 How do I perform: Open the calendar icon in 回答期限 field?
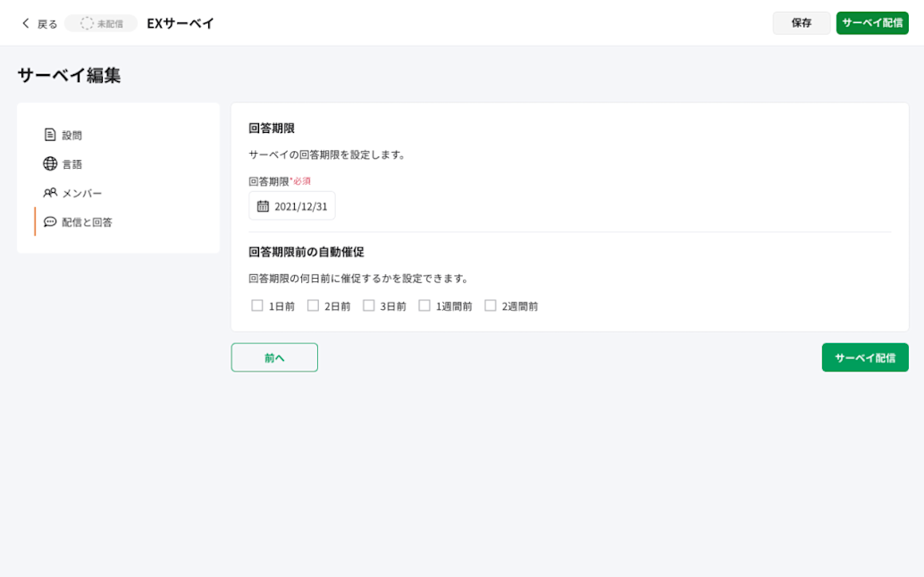click(263, 205)
